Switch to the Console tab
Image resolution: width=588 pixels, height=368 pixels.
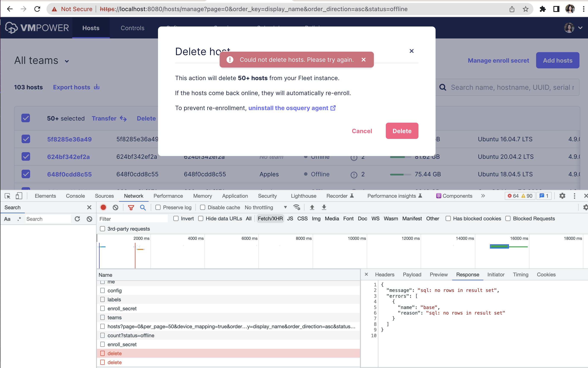tap(75, 196)
